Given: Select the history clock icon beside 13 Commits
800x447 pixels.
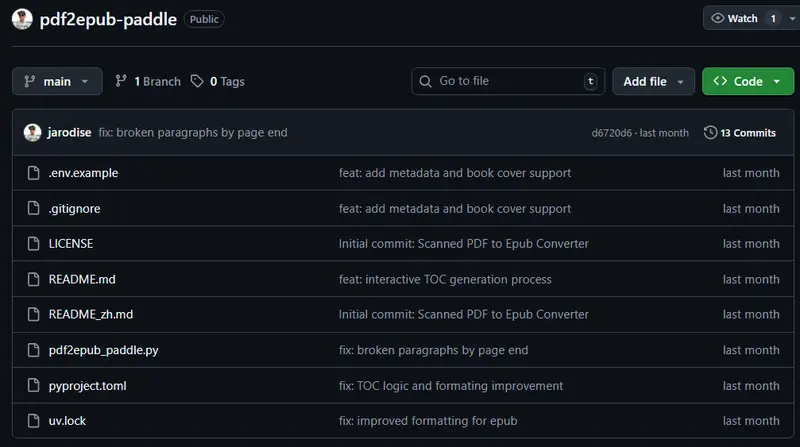Looking at the screenshot, I should coord(710,133).
